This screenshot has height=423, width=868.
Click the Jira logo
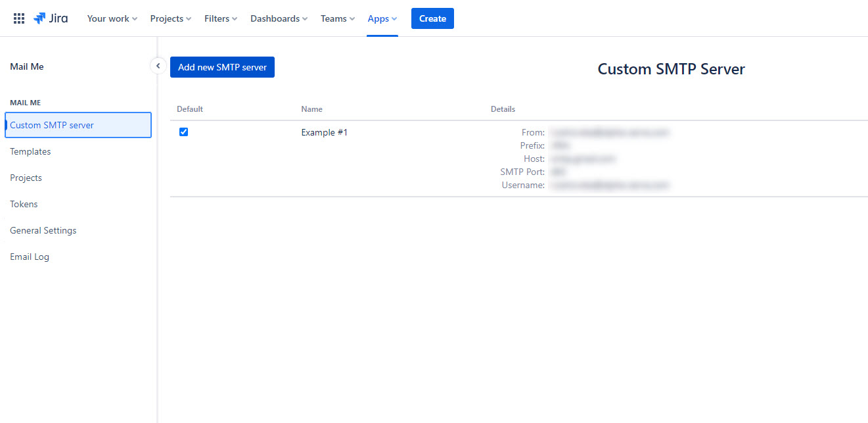tap(51, 18)
